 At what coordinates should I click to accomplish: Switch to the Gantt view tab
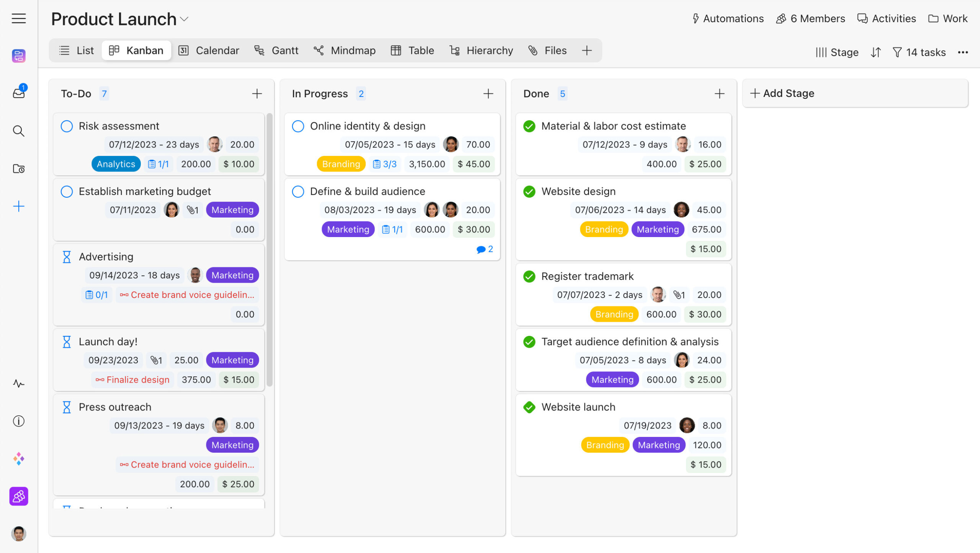click(276, 51)
